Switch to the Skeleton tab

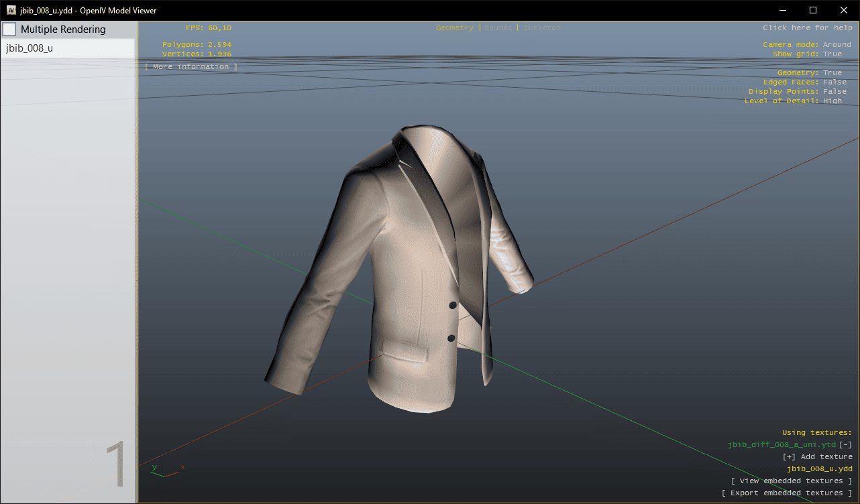(542, 28)
